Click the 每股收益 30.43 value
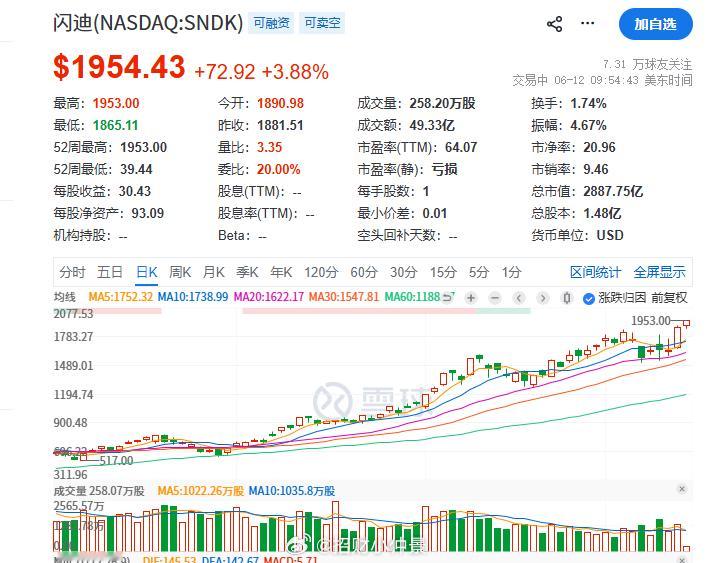Viewport: 715px width, 563px height. point(135,191)
